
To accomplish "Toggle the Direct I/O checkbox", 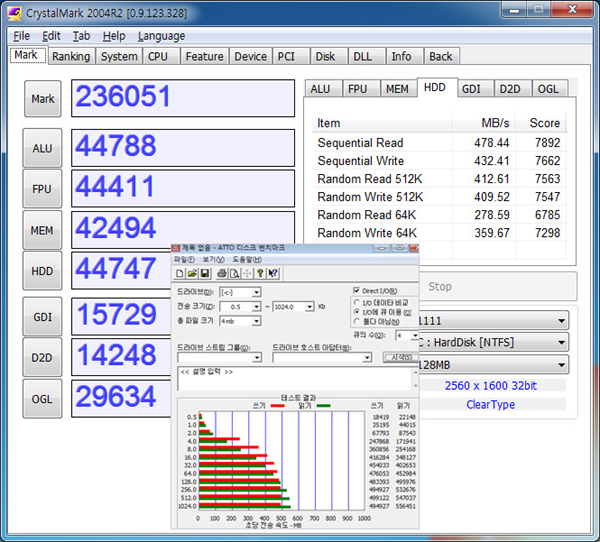I will click(356, 291).
